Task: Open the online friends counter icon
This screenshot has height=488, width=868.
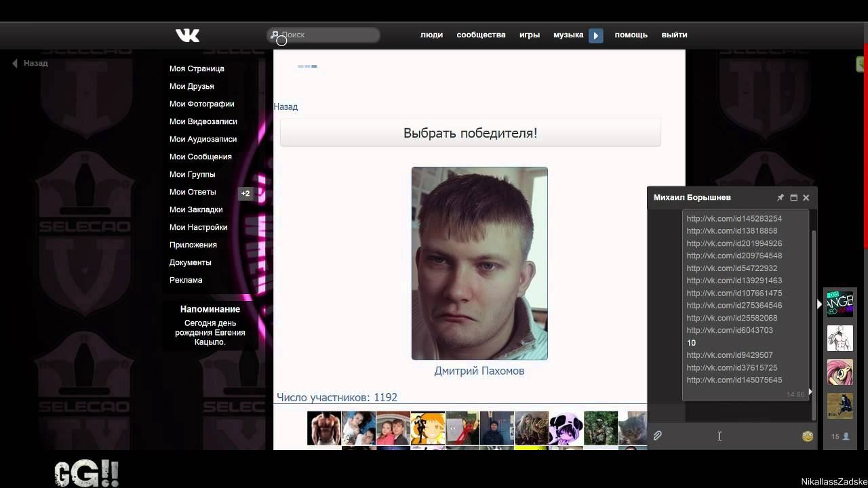Action: (x=840, y=437)
